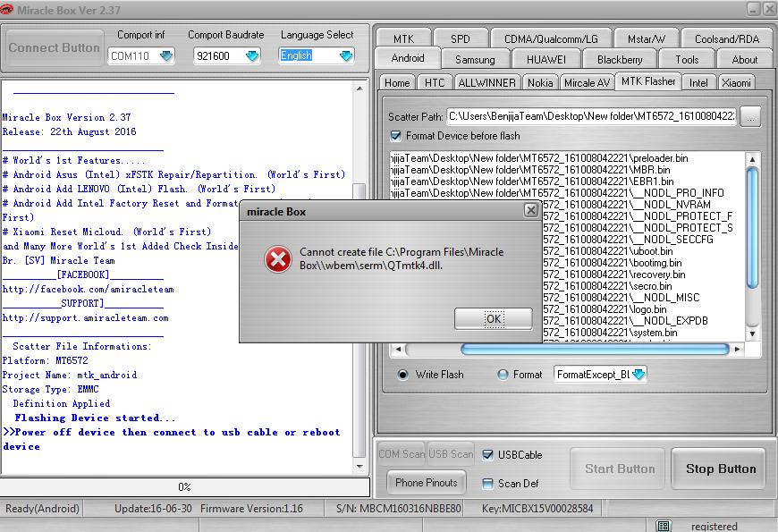Image resolution: width=778 pixels, height=532 pixels.
Task: Open the Coolsand/RDA tab
Action: click(x=726, y=38)
